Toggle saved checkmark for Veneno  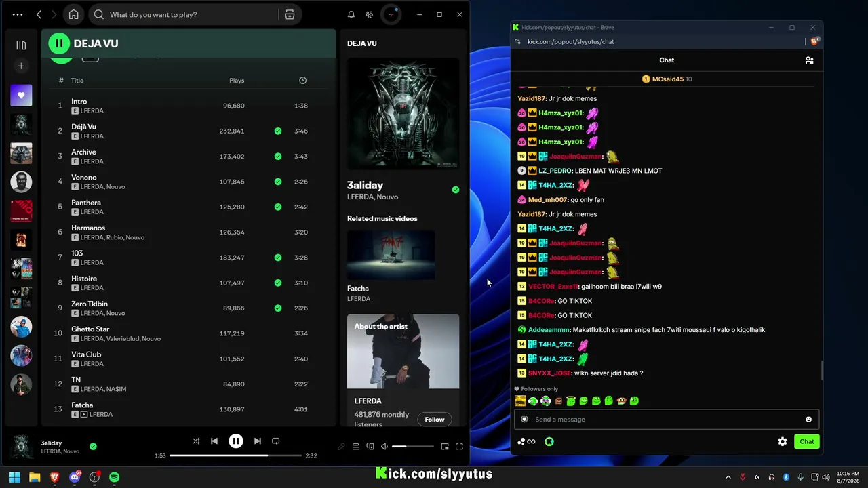click(x=278, y=182)
